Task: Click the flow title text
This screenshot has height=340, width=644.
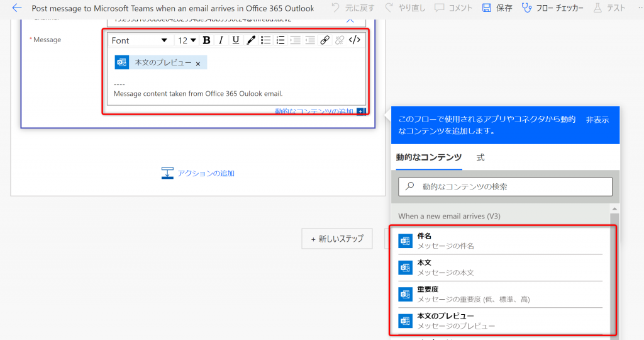Action: coord(172,8)
